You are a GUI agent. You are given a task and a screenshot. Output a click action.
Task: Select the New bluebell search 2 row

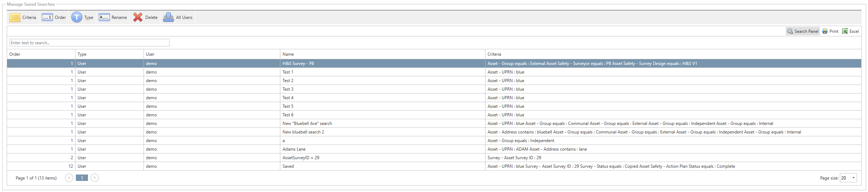[x=303, y=132]
